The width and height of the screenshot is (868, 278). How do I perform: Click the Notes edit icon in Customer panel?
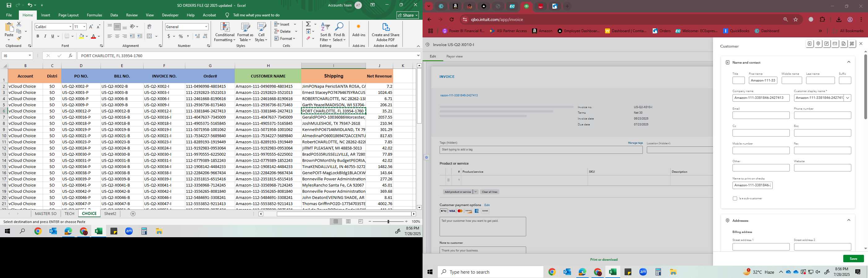tap(827, 44)
